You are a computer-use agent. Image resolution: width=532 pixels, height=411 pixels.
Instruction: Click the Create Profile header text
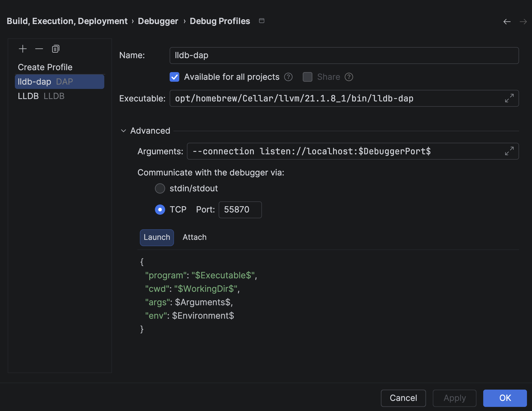45,67
